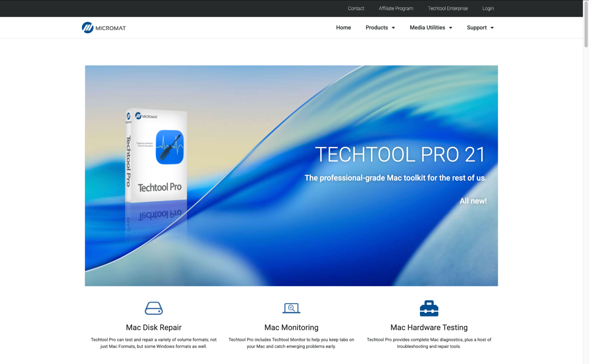The height and width of the screenshot is (364, 589).
Task: Click the Mac Hardware Testing heading
Action: [429, 327]
